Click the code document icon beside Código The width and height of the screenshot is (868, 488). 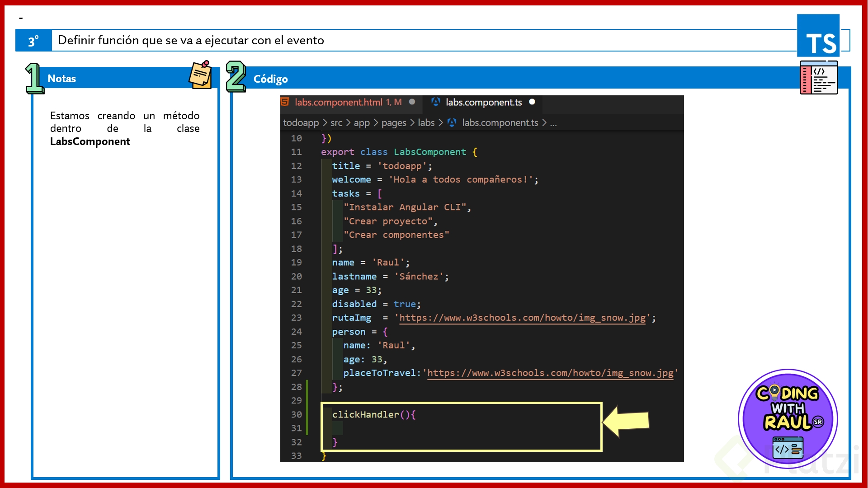click(819, 78)
